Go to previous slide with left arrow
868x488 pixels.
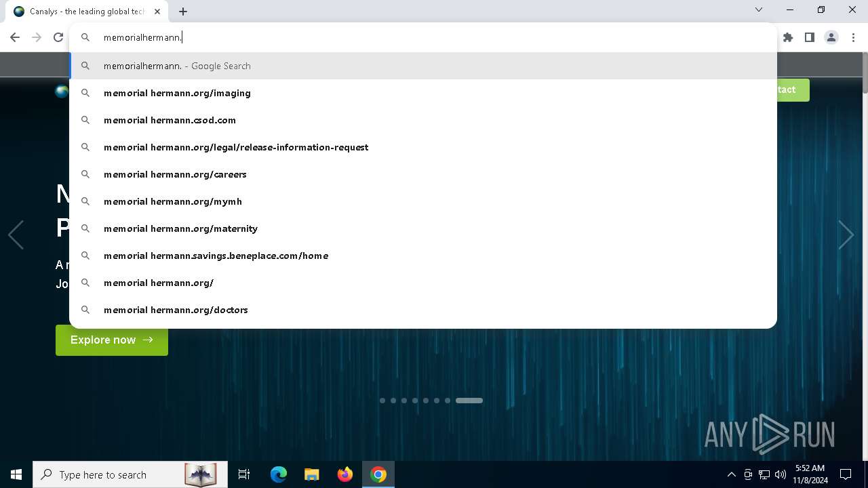click(x=16, y=235)
